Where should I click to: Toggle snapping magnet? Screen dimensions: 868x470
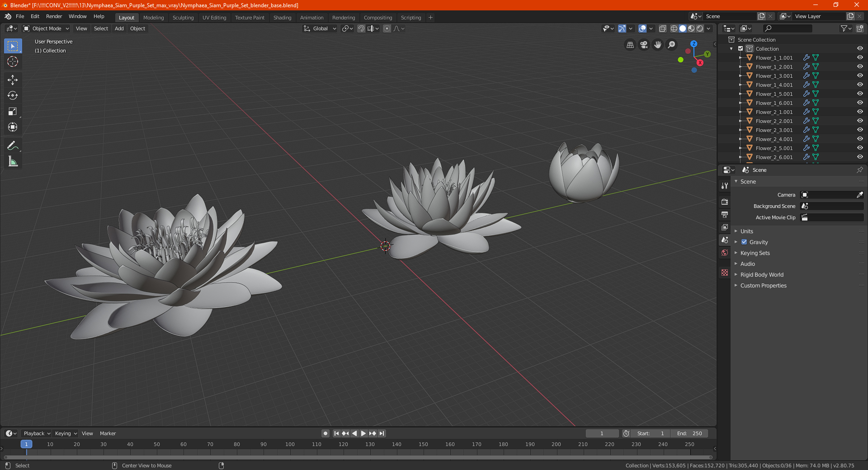coord(361,28)
